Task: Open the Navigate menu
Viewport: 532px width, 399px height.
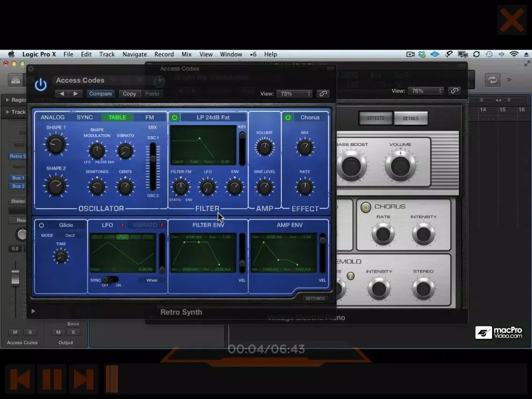Action: click(135, 54)
